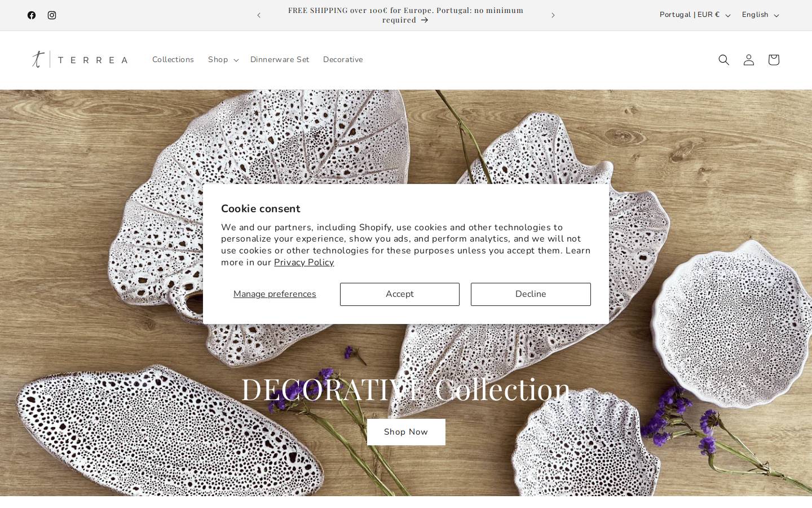Accept the cookies
The height and width of the screenshot is (508, 812).
coord(400,294)
